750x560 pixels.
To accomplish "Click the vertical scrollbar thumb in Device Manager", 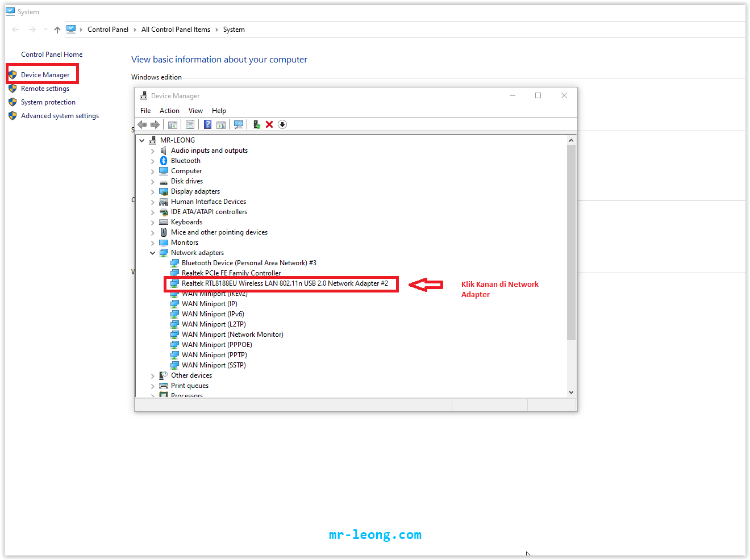I will click(x=571, y=243).
